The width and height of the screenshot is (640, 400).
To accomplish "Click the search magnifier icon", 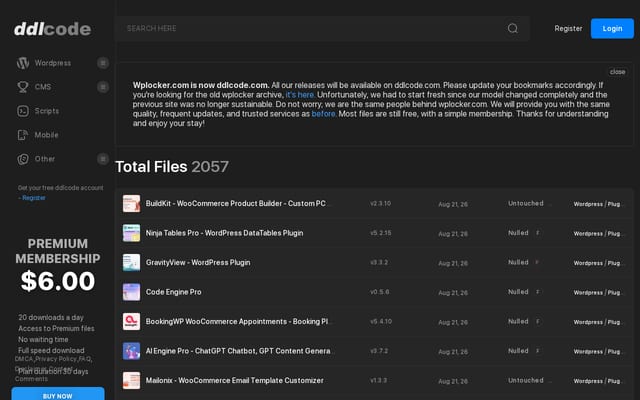I will coord(513,28).
